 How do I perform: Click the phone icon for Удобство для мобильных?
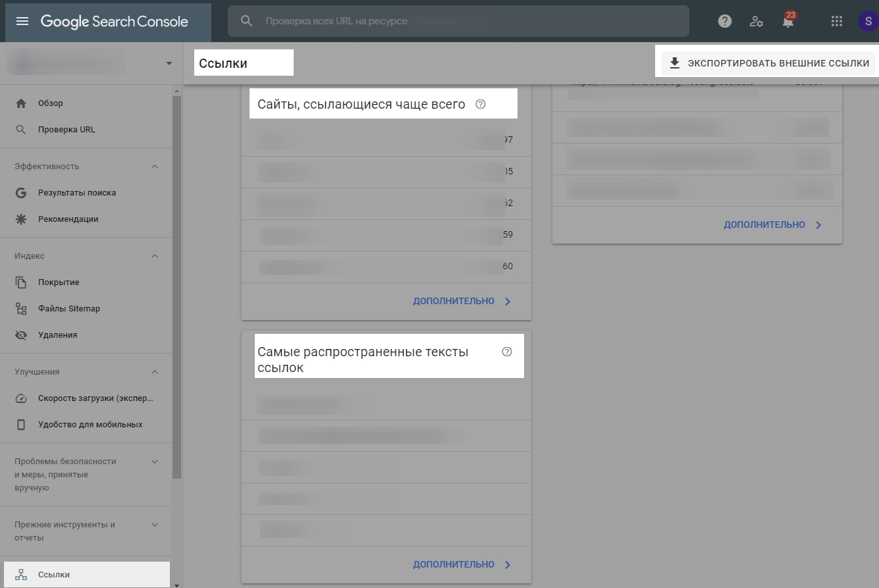(21, 425)
